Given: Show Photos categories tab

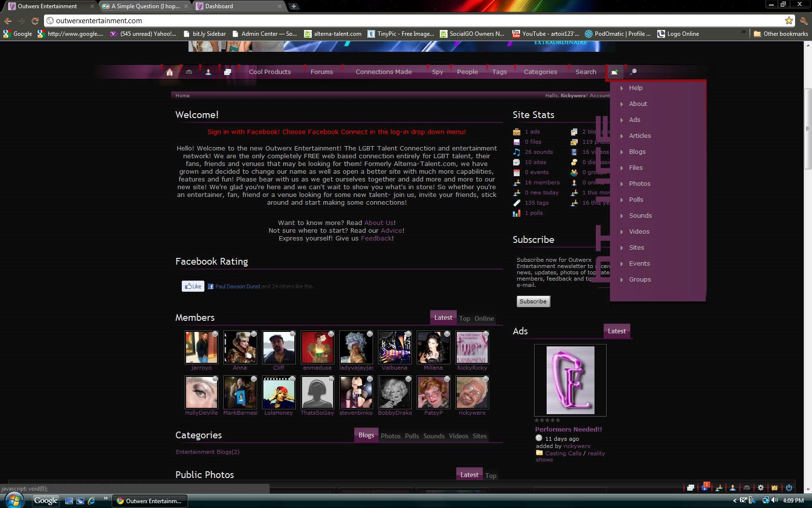Looking at the screenshot, I should point(391,436).
